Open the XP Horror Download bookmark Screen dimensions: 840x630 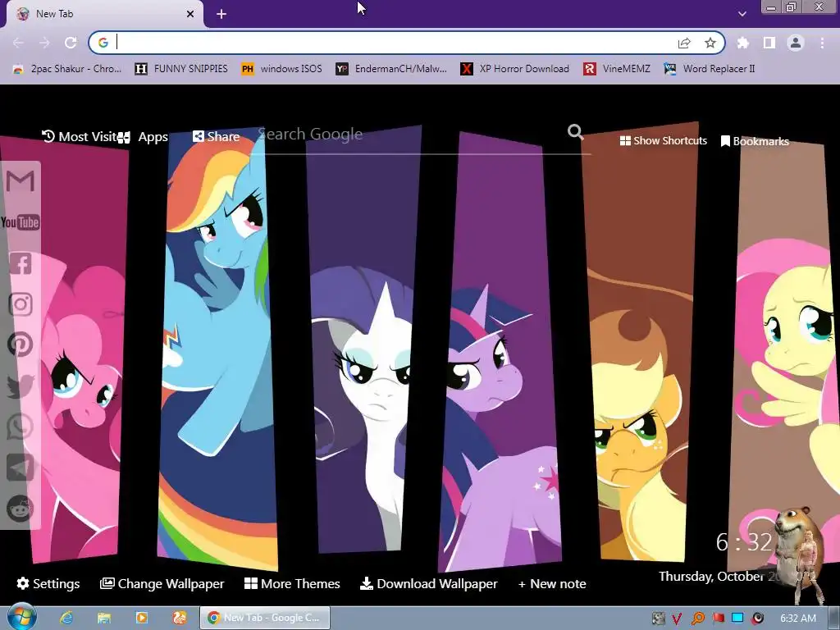tap(515, 69)
